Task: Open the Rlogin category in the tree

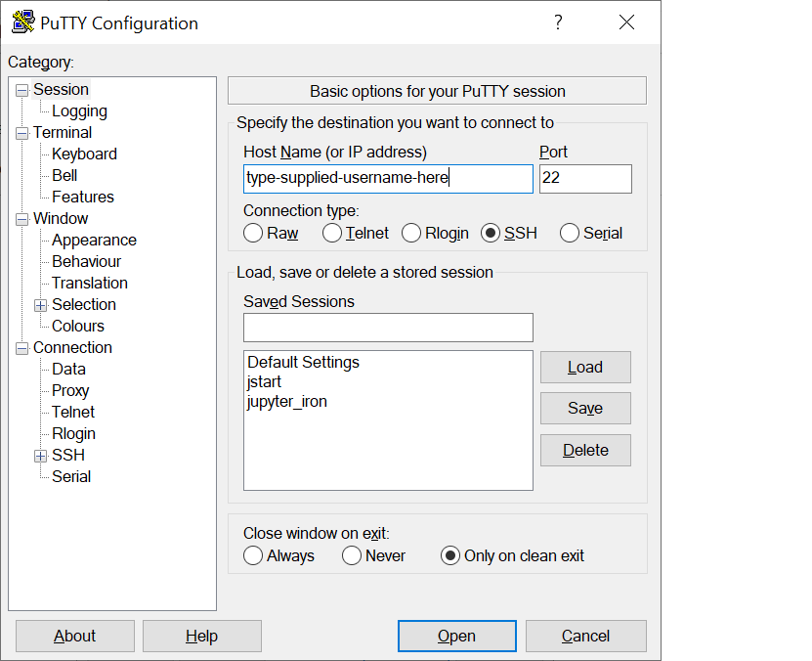Action: coord(73,433)
